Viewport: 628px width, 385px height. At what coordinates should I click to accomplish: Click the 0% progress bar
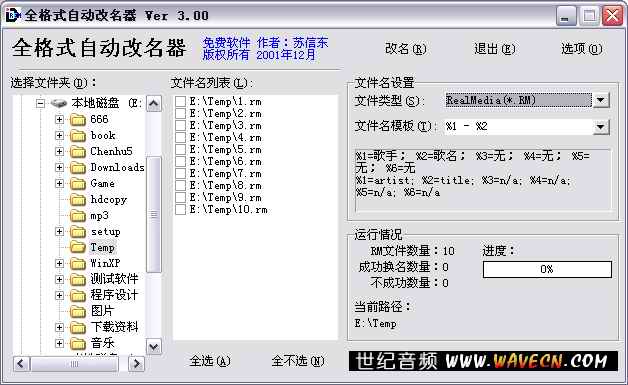click(547, 269)
